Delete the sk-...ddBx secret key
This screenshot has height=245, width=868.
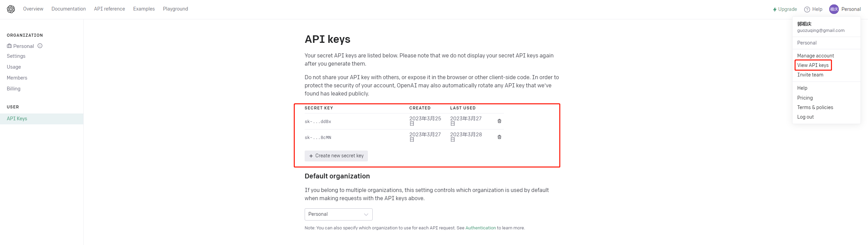point(499,121)
